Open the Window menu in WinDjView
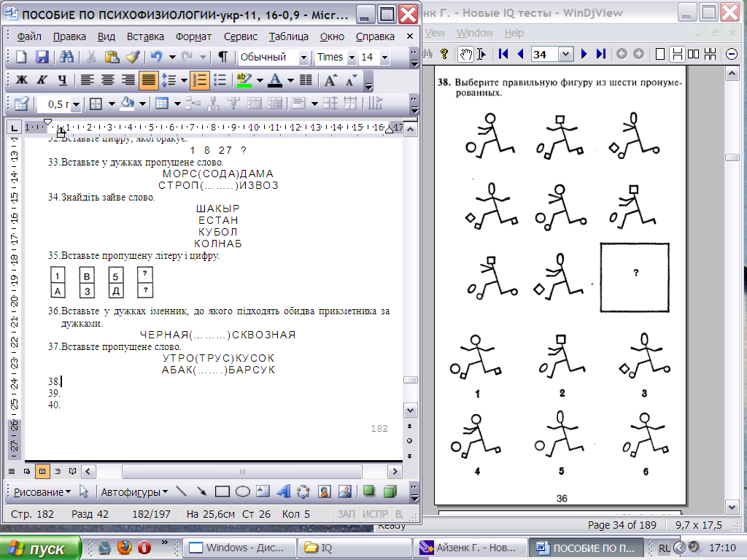The width and height of the screenshot is (747, 560). pyautogui.click(x=474, y=33)
